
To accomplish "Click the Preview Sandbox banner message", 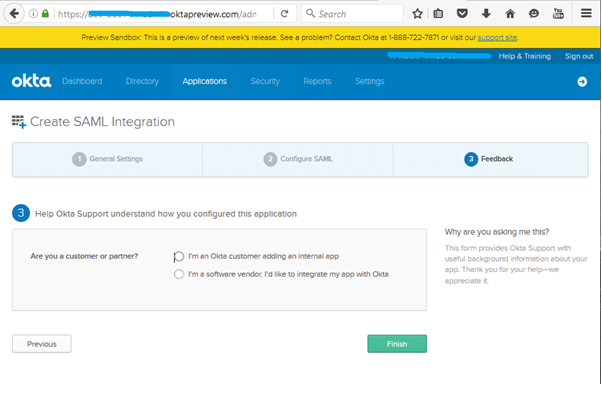I will pyautogui.click(x=299, y=37).
